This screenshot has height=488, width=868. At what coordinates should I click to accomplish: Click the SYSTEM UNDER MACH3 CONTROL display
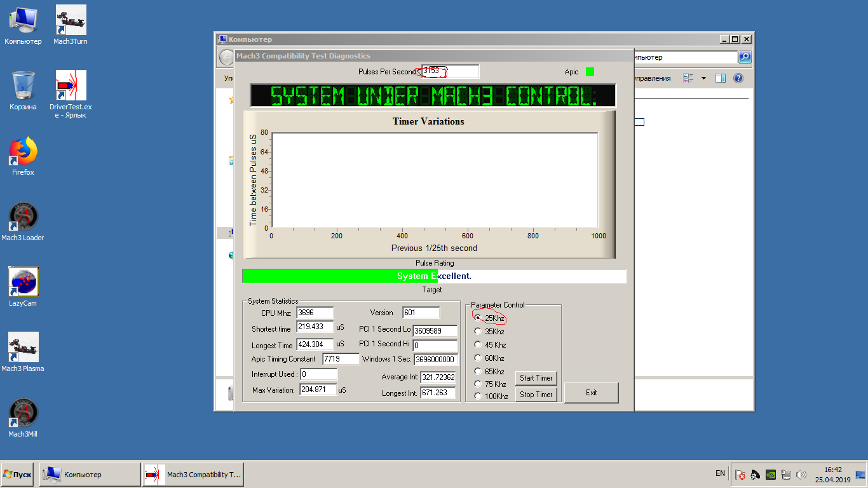pos(433,96)
